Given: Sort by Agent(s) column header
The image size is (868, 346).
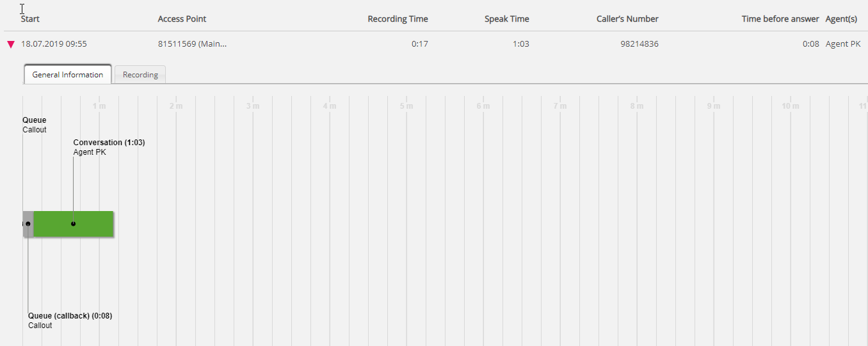Looking at the screenshot, I should coord(841,19).
